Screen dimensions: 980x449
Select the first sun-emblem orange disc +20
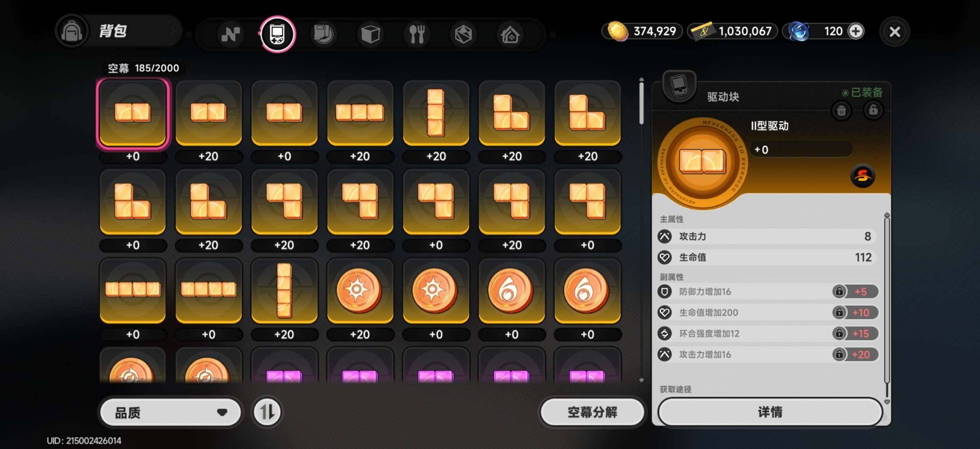[x=360, y=291]
